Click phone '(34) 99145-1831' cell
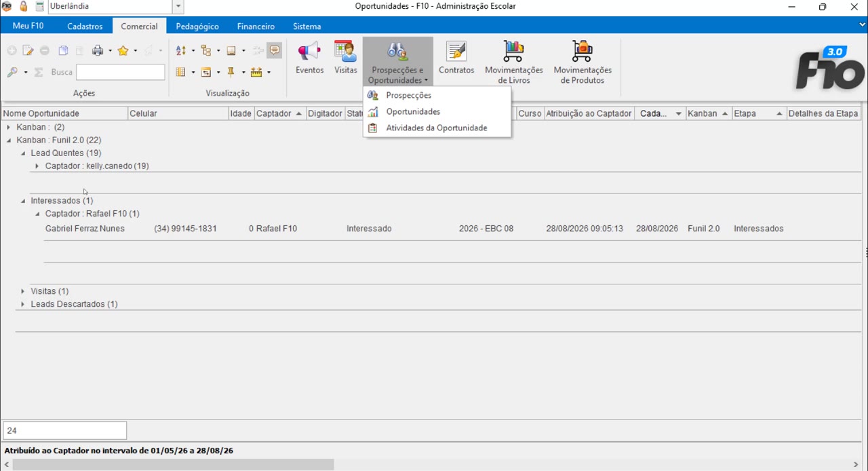Screen dimensions: 868x471 pyautogui.click(x=185, y=229)
